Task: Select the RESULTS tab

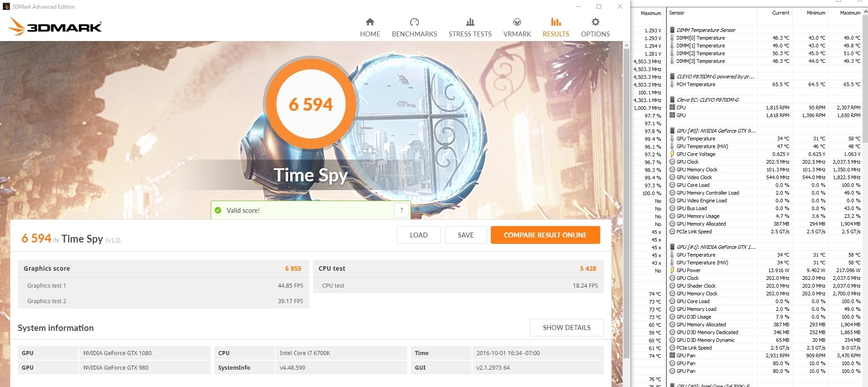Action: [x=556, y=28]
